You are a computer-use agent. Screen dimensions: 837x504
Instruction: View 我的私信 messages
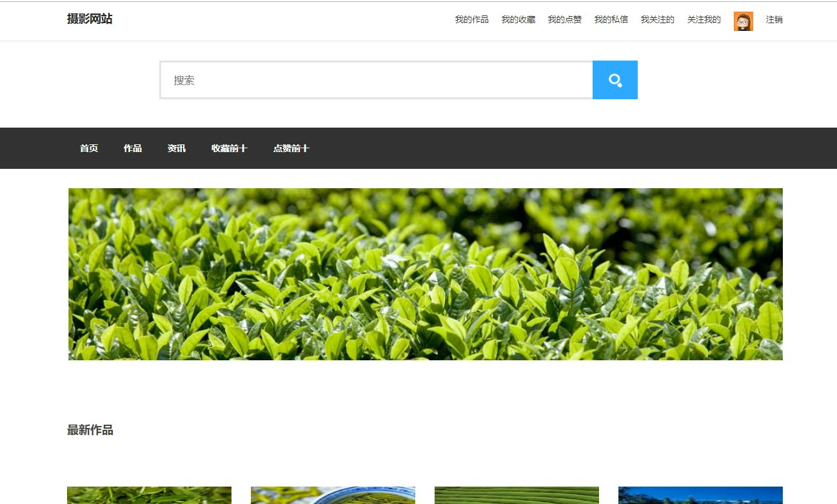tap(611, 20)
